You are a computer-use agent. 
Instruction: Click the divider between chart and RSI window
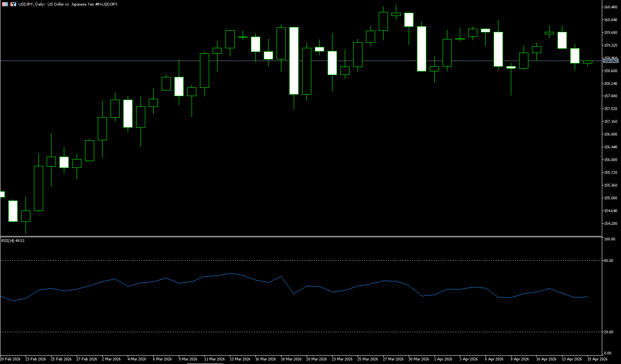pos(299,237)
